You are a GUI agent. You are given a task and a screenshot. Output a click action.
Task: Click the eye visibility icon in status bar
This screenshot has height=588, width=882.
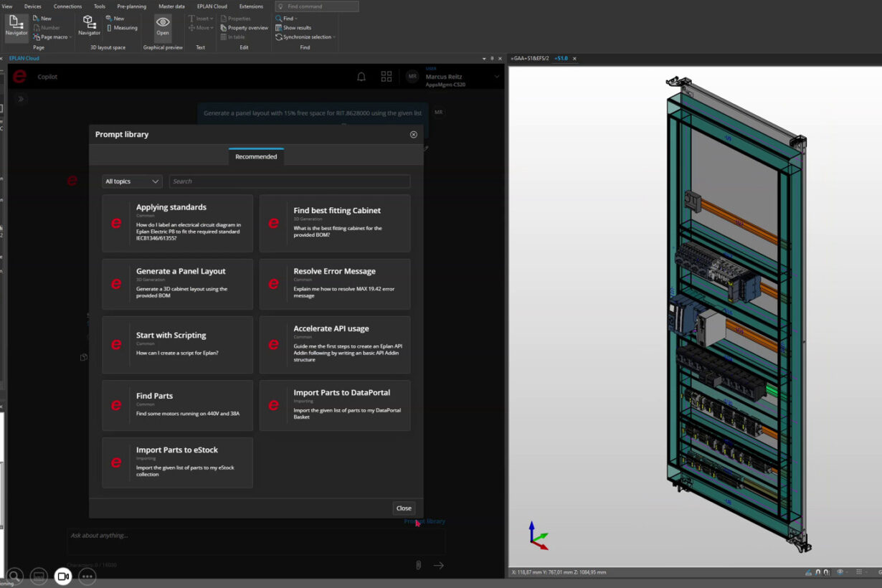click(x=840, y=572)
